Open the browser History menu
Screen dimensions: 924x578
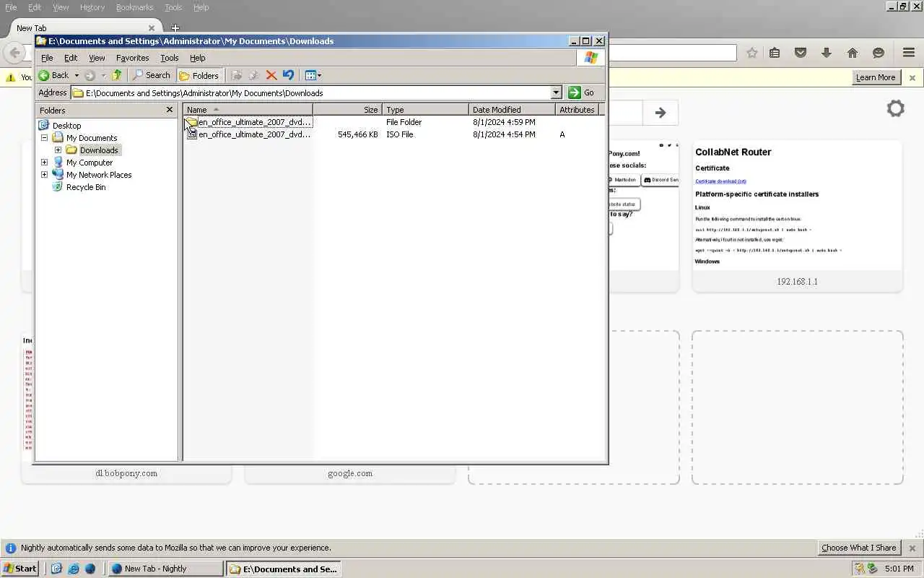(92, 7)
